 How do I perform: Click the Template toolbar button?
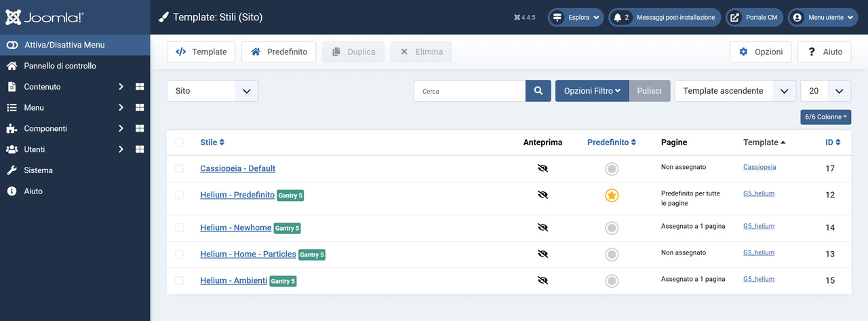[x=201, y=52]
